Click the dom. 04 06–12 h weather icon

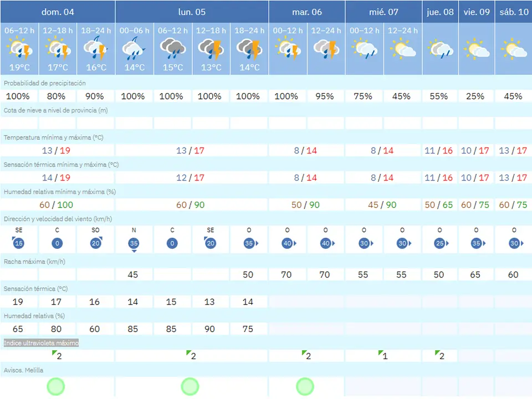pyautogui.click(x=20, y=49)
